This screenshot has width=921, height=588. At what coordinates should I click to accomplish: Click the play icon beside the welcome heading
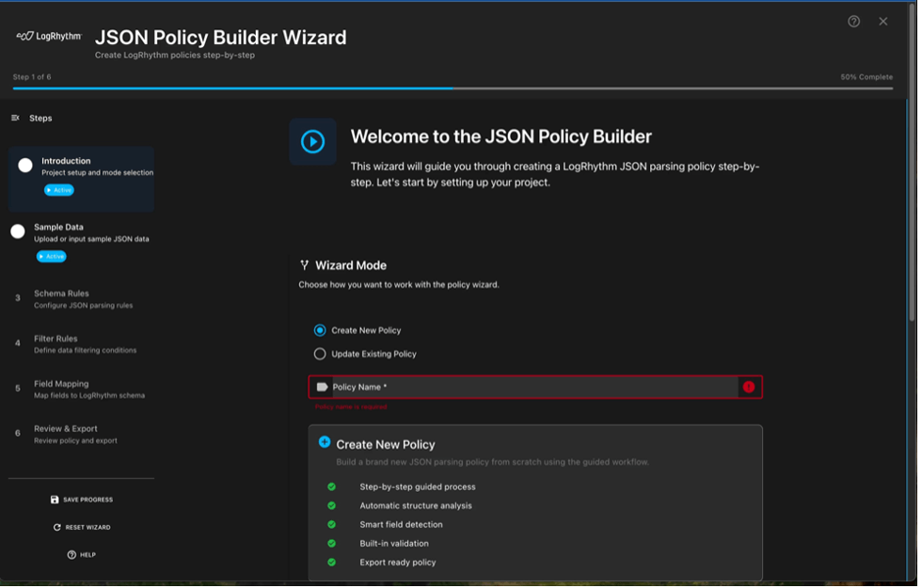(x=312, y=141)
